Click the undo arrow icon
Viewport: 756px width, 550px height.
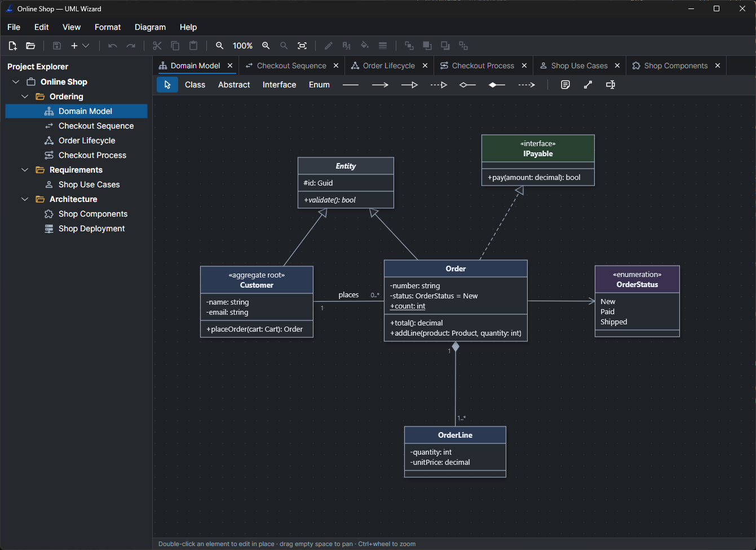click(x=113, y=46)
